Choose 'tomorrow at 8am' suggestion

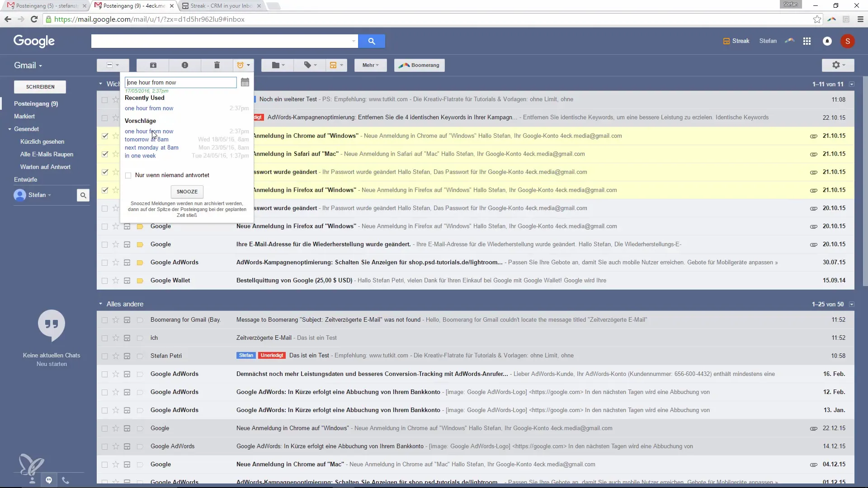[x=146, y=140]
